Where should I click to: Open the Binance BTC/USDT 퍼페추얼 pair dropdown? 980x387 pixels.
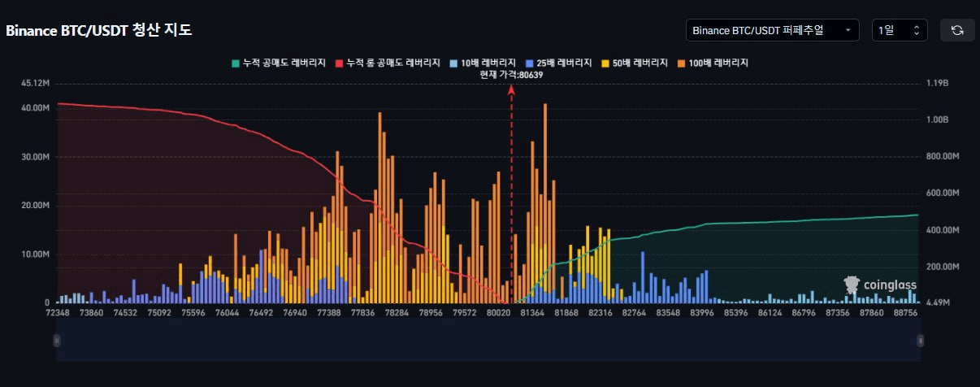coord(772,30)
